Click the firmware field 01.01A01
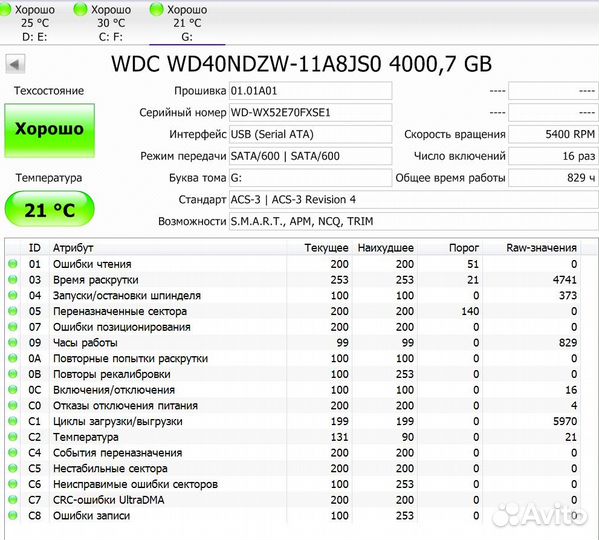Image resolution: width=599 pixels, height=540 pixels. point(310,91)
